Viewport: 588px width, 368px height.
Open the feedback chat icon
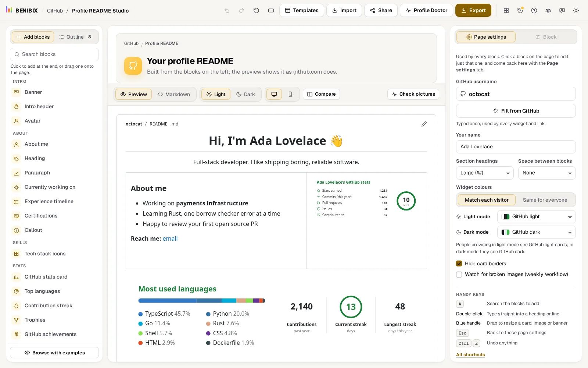(x=562, y=11)
